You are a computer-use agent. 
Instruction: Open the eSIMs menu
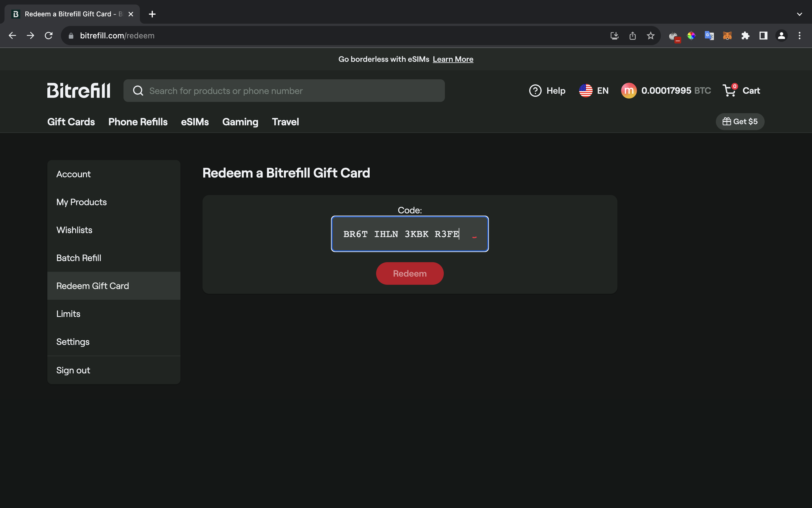tap(195, 122)
